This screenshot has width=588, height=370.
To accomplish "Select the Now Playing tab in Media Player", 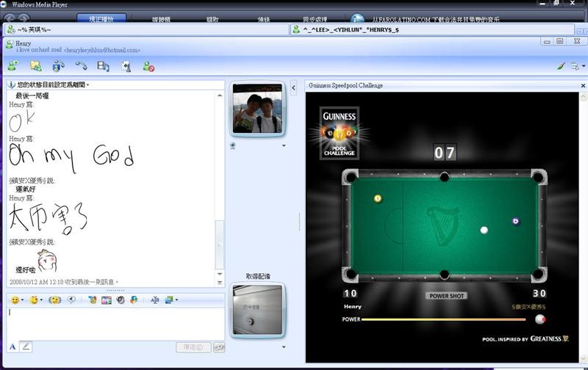I will (x=101, y=18).
